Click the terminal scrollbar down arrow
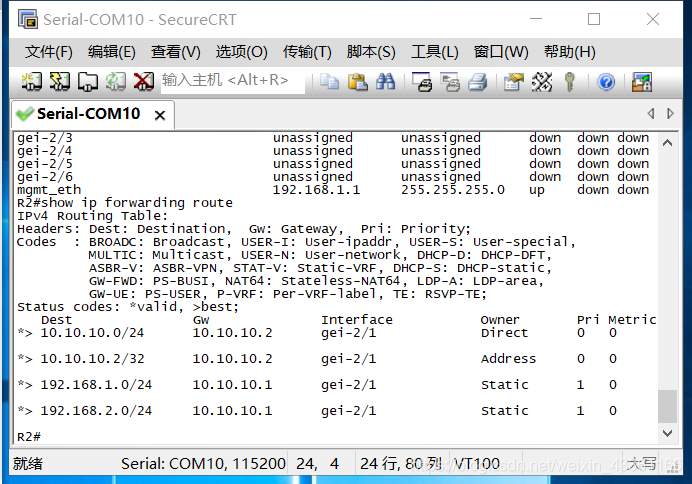The height and width of the screenshot is (484, 692). pos(667,433)
